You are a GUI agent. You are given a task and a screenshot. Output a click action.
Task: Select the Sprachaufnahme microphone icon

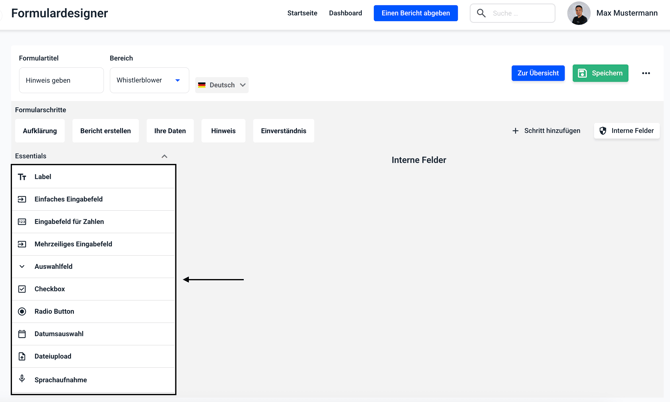coord(22,379)
